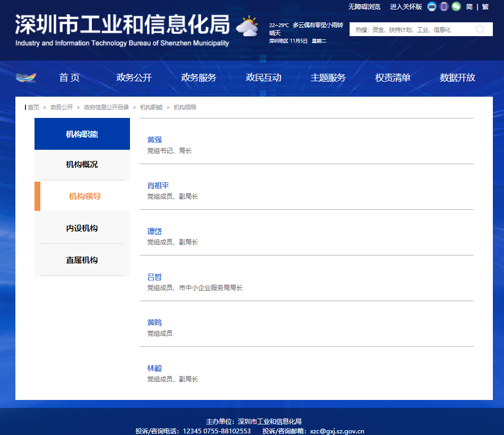Open leader profile for 黄强
504x435 pixels.
pos(154,140)
